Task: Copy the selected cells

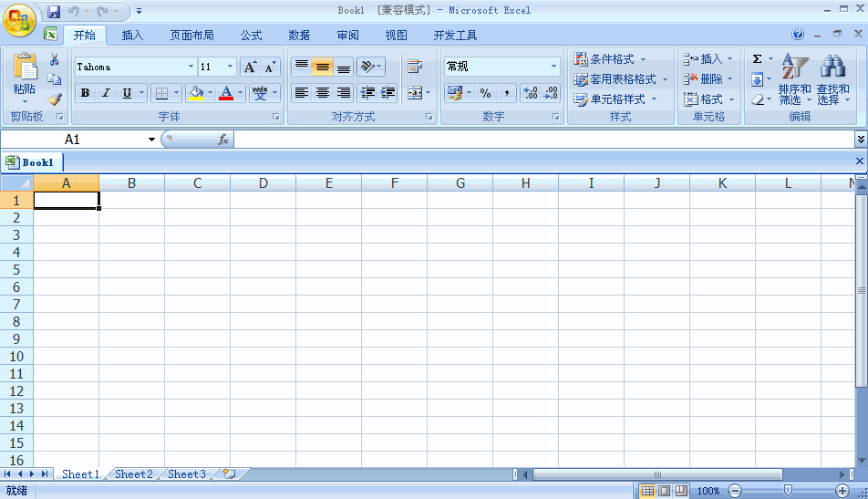Action: tap(55, 79)
